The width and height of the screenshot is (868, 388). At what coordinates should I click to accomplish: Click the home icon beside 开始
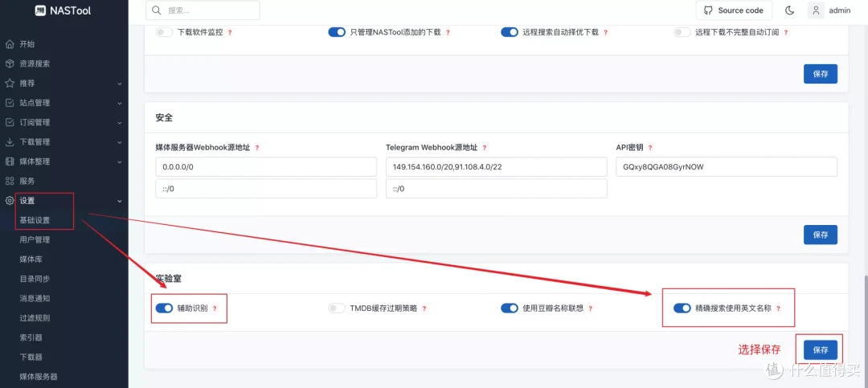[10, 44]
